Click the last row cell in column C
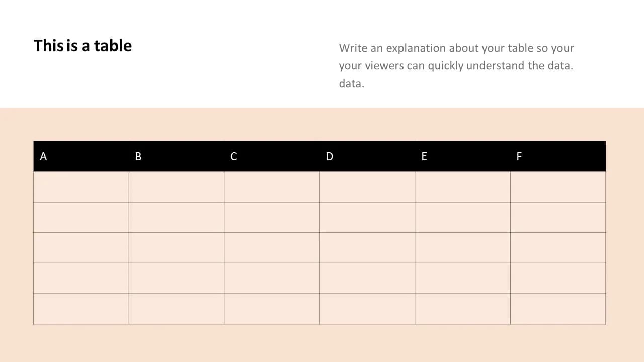 [272, 309]
